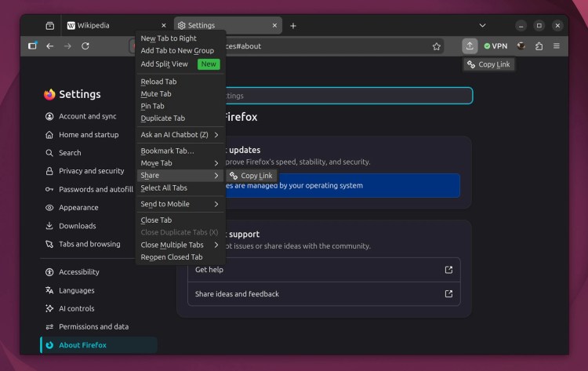The width and height of the screenshot is (588, 371).
Task: Click Copy Link in the Share submenu
Action: 251,176
